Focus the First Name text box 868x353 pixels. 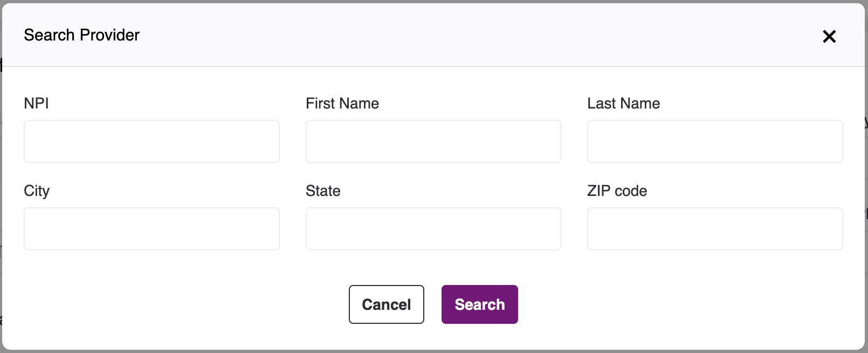433,141
